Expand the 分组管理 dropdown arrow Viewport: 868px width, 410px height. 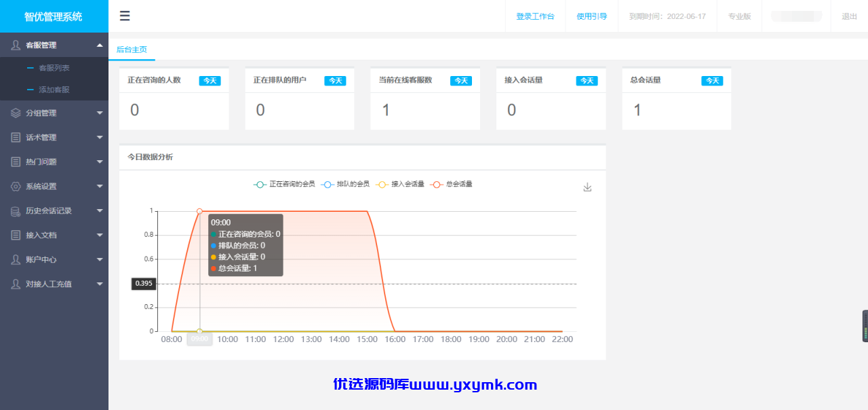tap(100, 113)
